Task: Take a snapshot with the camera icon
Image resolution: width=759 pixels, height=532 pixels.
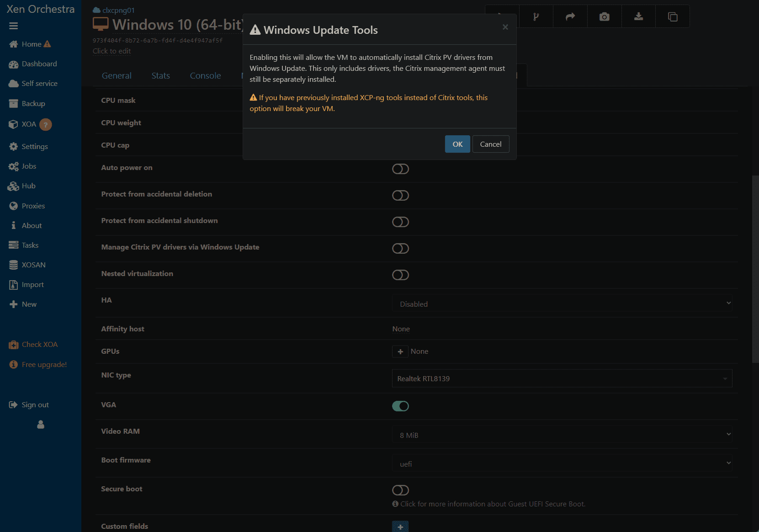Action: click(x=605, y=17)
